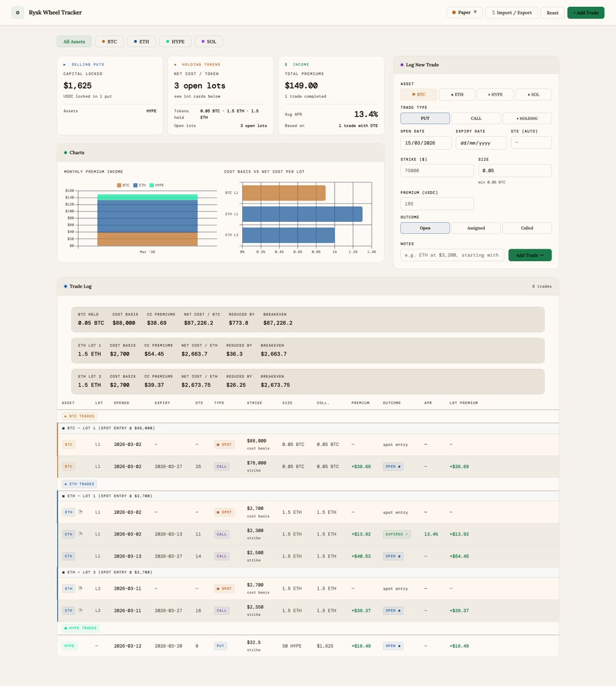Collapse the ETH Lot 1 group header

click(x=308, y=496)
